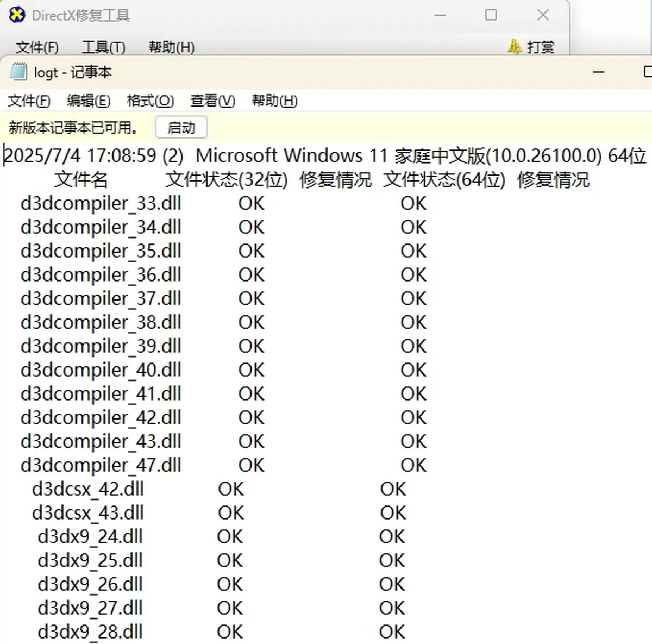The width and height of the screenshot is (652, 644).
Task: Click d3dcsx_42.dll in the log
Action: point(88,489)
